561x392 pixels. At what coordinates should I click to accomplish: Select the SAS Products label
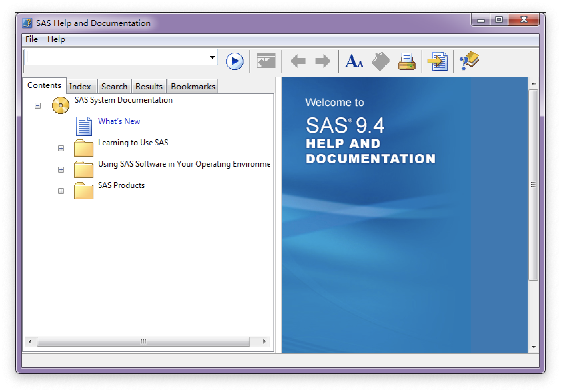click(x=121, y=185)
